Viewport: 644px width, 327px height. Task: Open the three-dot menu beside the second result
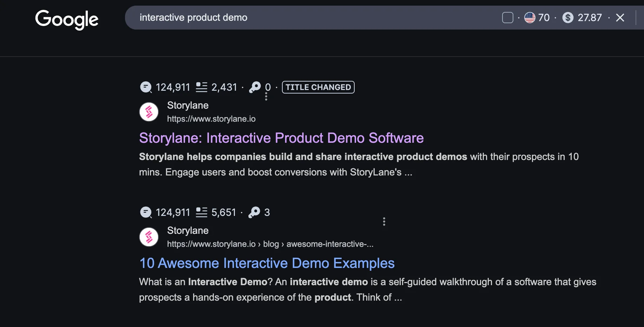(384, 222)
